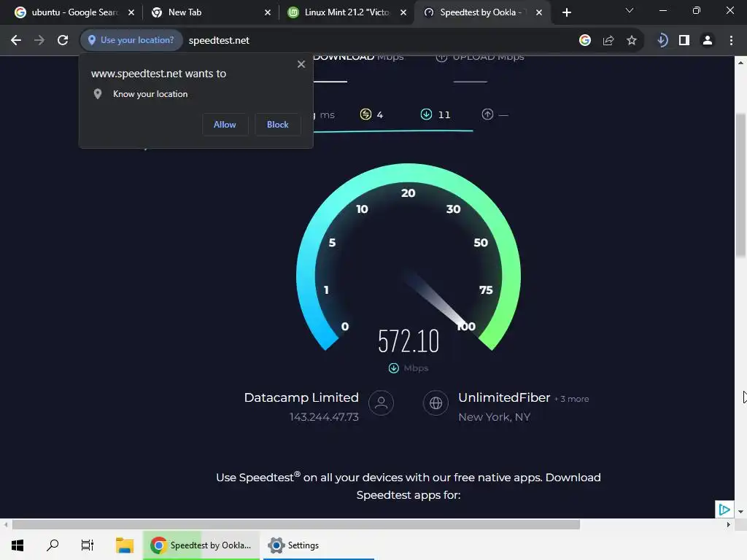This screenshot has height=560, width=747.
Task: Toggle the Chrome side panel
Action: [684, 41]
